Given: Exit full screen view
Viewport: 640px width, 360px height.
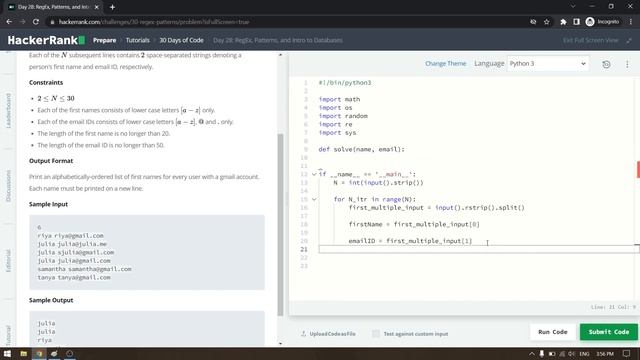Looking at the screenshot, I should coord(597,40).
